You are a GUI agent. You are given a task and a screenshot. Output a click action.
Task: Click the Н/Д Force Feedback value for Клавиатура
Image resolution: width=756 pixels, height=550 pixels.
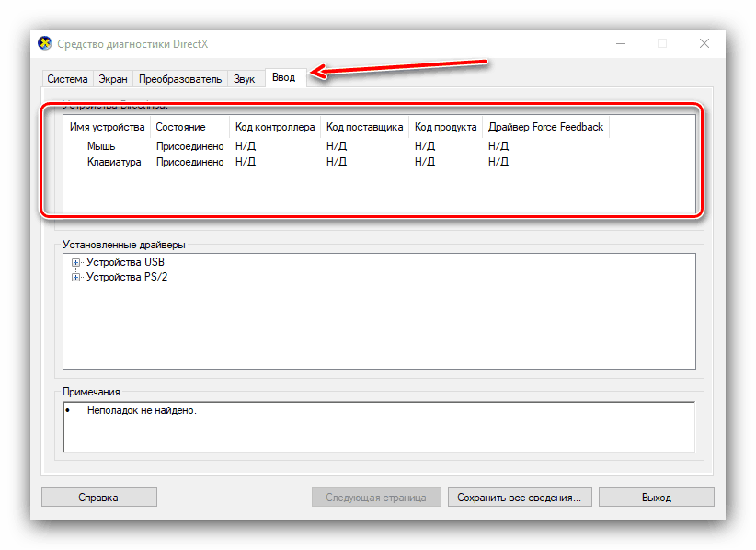tap(498, 162)
